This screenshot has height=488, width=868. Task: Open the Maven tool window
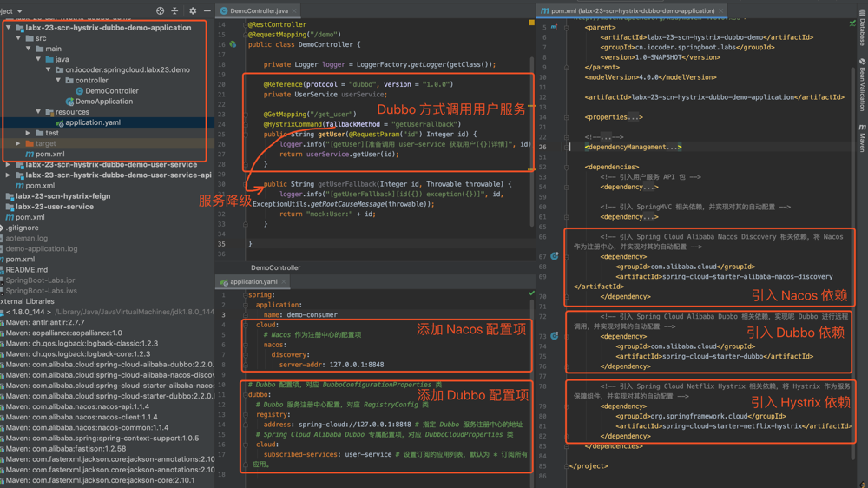[862, 138]
